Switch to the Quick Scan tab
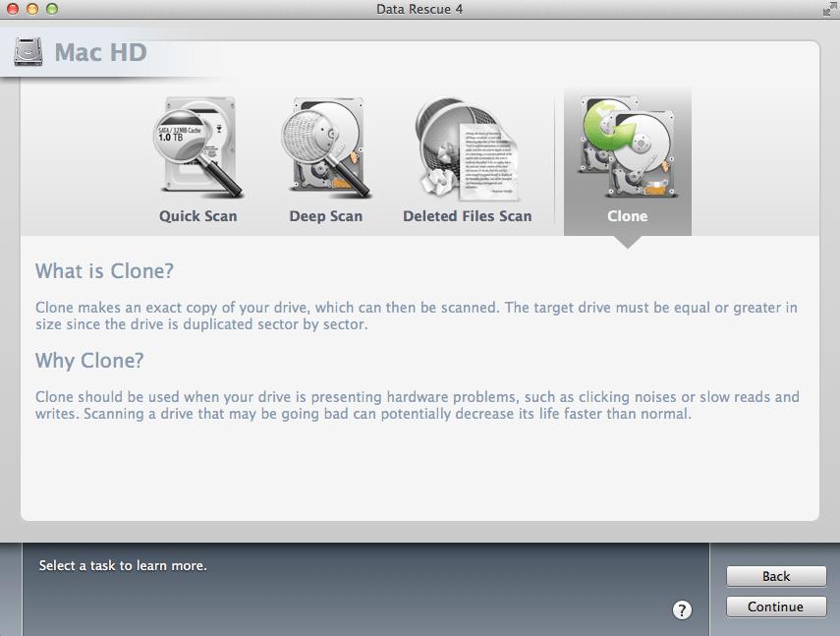Viewport: 840px width, 636px height. pos(196,215)
